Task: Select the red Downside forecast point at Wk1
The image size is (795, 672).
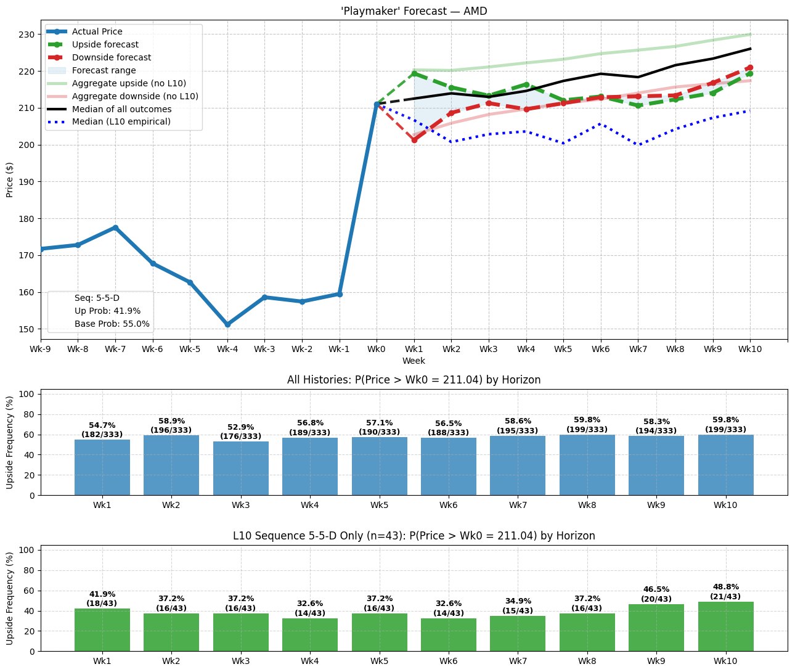Action: [414, 140]
